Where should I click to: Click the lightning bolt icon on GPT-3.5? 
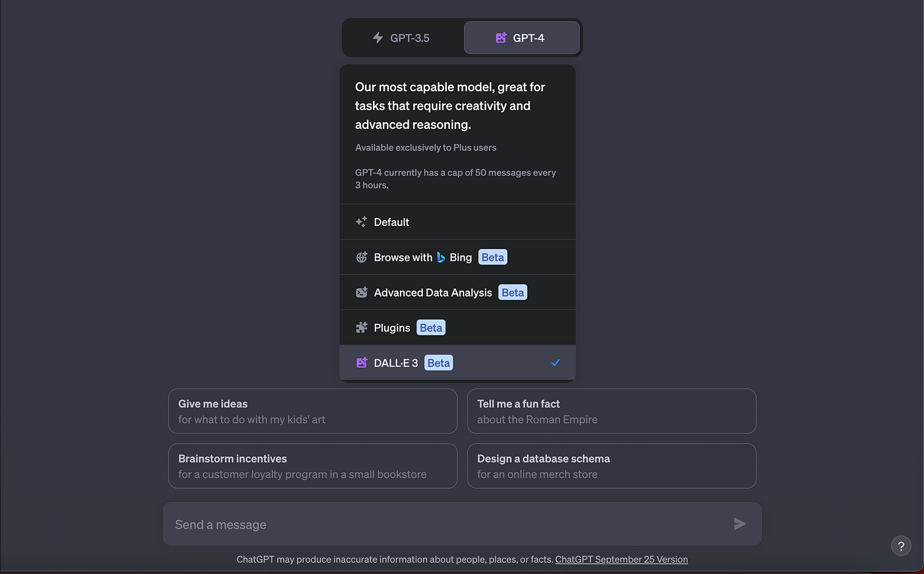point(378,38)
